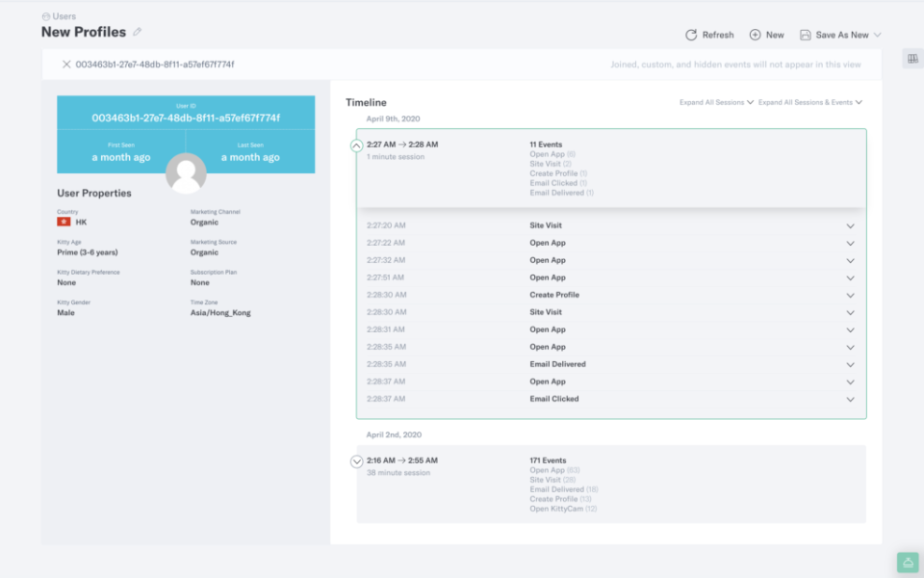
Task: Expand the Create Profile event at 2:28:30 AM
Action: 850,295
